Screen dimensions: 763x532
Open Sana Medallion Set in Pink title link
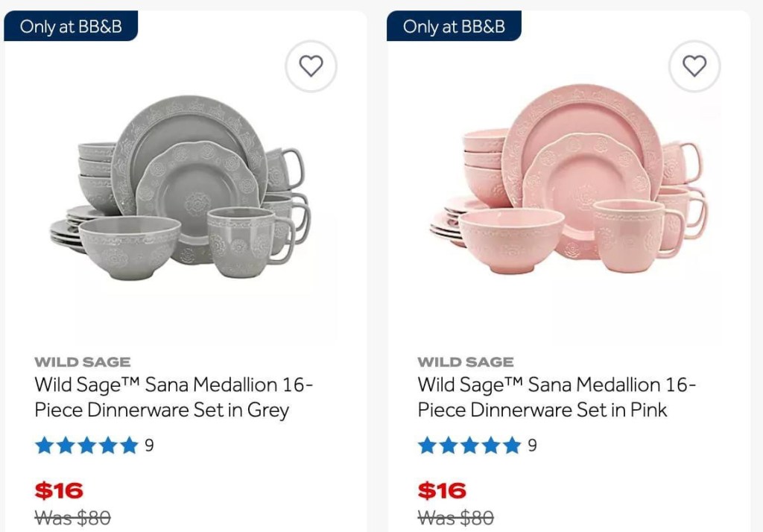point(556,397)
